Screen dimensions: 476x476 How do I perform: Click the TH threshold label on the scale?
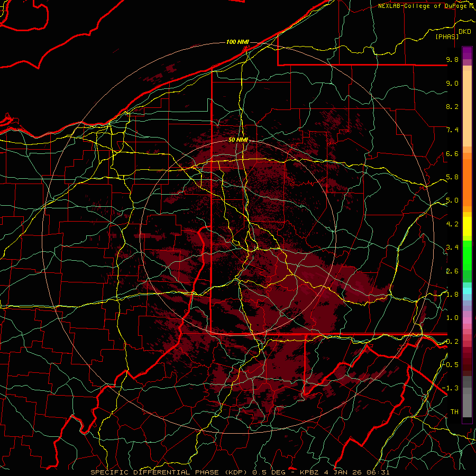click(454, 412)
